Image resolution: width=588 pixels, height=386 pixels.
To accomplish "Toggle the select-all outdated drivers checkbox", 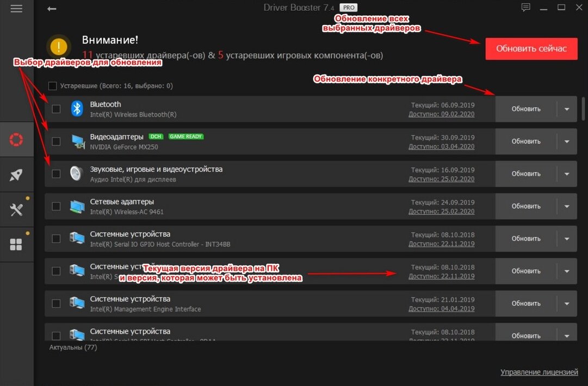I will pos(53,86).
